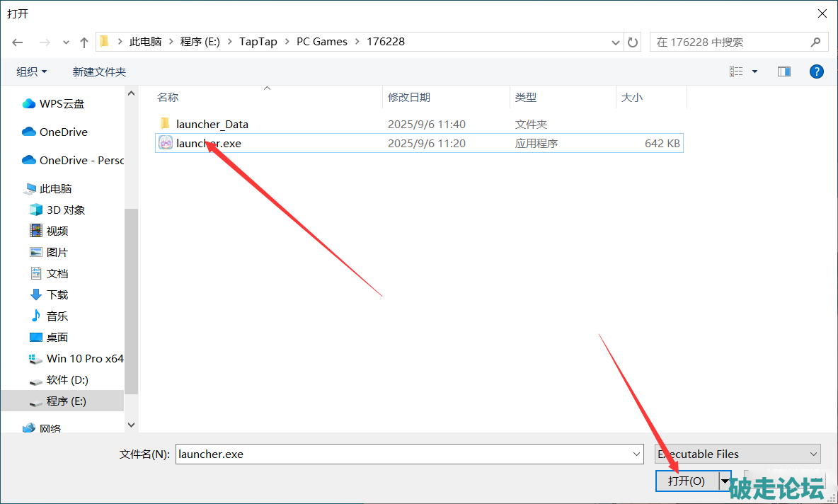The image size is (838, 504).
Task: Click the sidebar scroll down arrow
Action: pyautogui.click(x=131, y=425)
